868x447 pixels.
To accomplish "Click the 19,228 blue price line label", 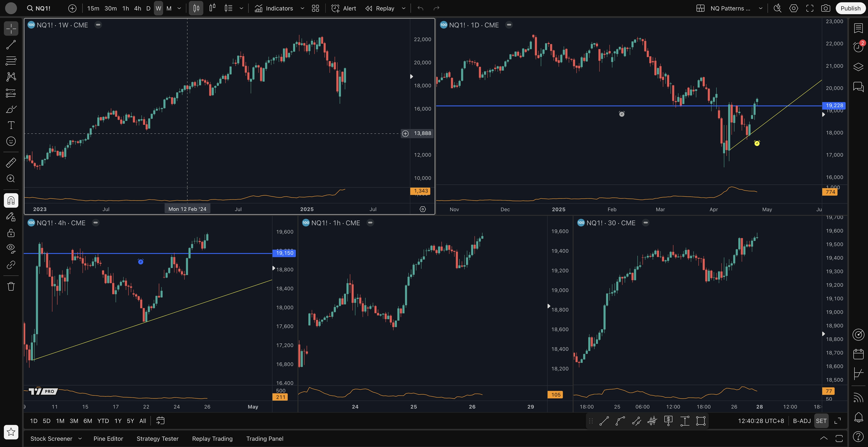I will click(x=834, y=105).
